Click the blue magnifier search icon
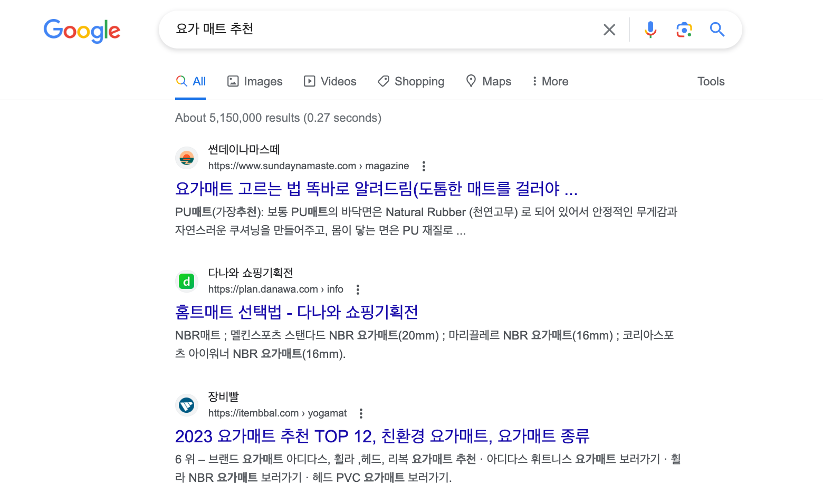Viewport: 823px width, 504px height. [717, 30]
